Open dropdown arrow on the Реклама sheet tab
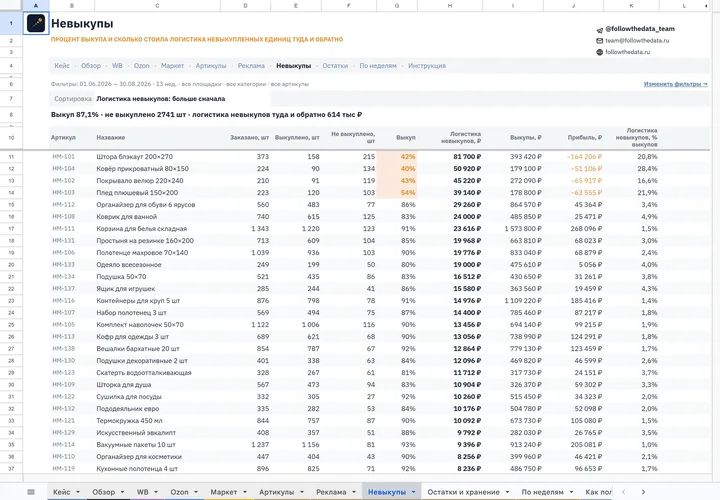The height and width of the screenshot is (500, 720). pyautogui.click(x=354, y=492)
